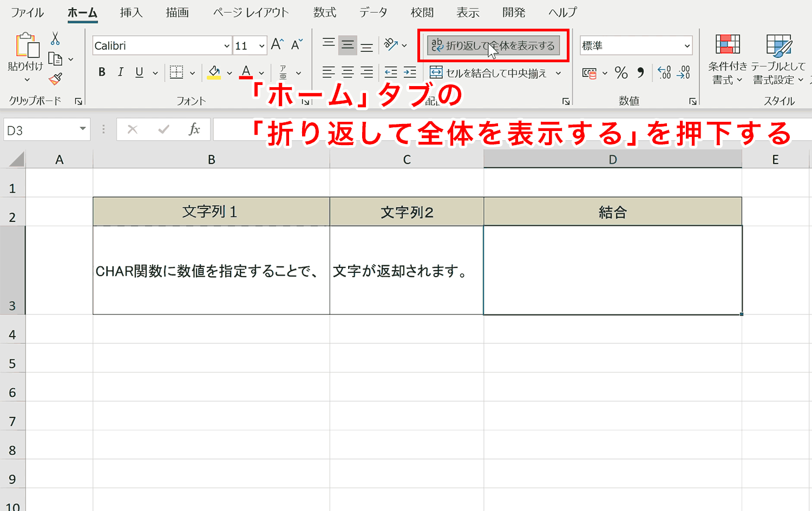Select column B header
This screenshot has width=812, height=511.
pyautogui.click(x=212, y=160)
